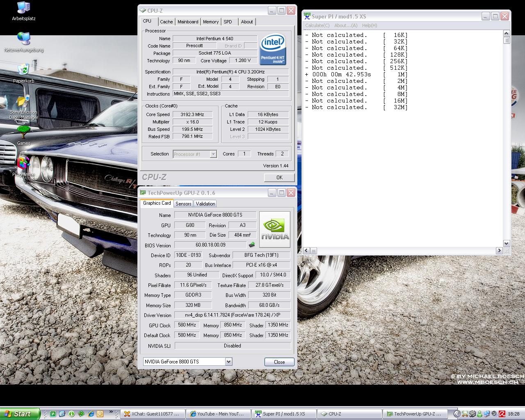Switch to the Mainboard tab in CPU-Z
Viewport: 525px width, 420px height.
point(188,22)
